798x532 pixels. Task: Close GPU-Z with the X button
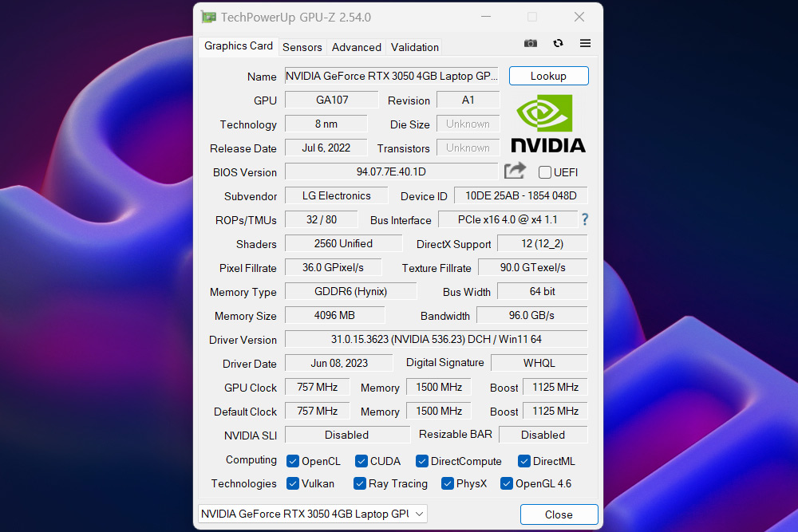tap(579, 17)
